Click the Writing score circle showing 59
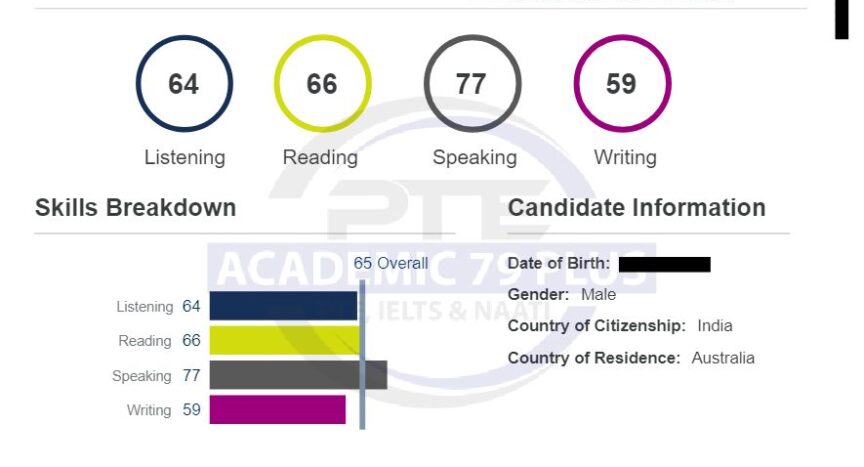This screenshot has height=467, width=864. [622, 84]
